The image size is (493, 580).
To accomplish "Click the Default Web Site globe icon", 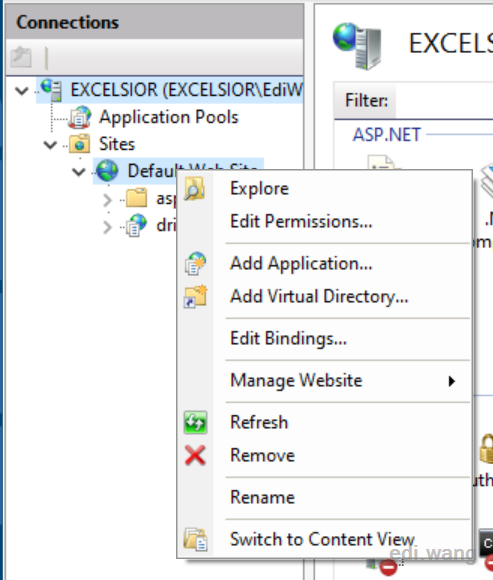I will click(x=107, y=171).
